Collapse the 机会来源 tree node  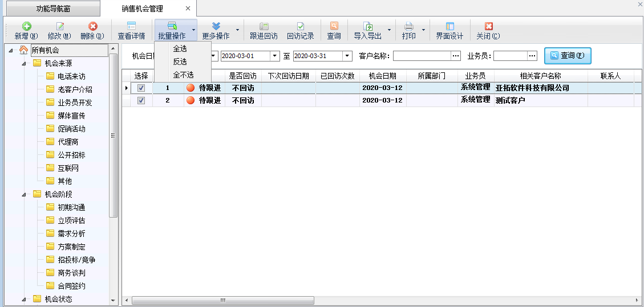click(x=24, y=63)
